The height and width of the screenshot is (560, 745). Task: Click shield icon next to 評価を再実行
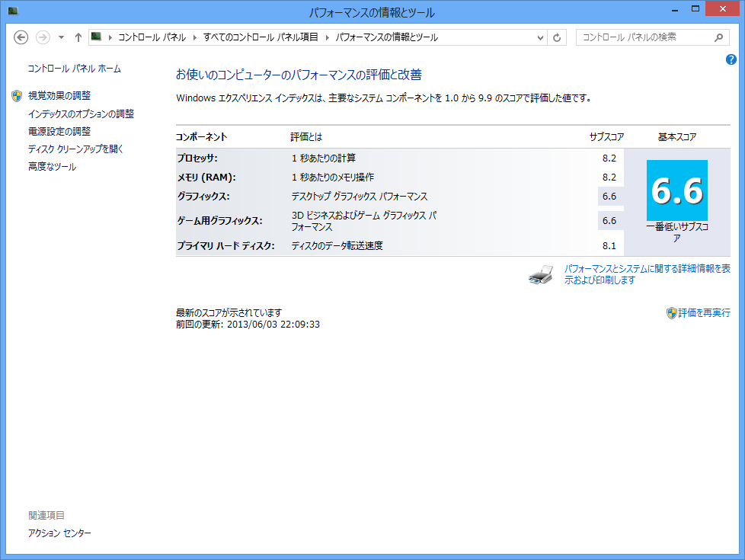pyautogui.click(x=671, y=313)
